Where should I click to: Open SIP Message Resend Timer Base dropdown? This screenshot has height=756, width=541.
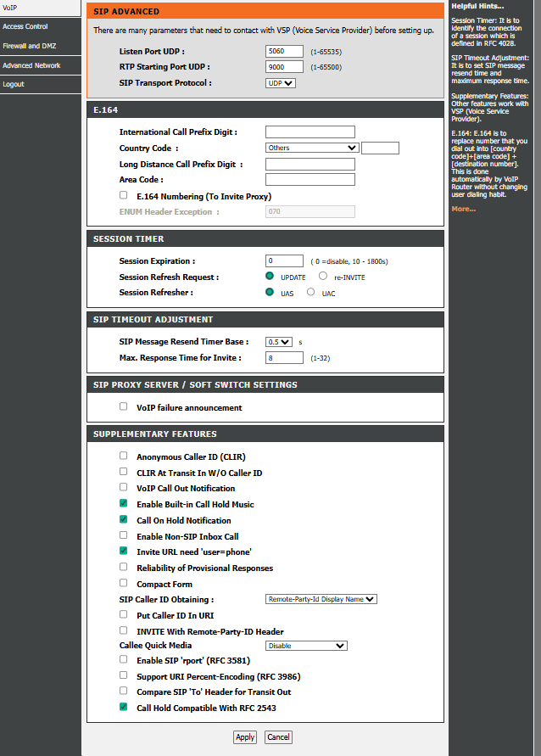279,342
